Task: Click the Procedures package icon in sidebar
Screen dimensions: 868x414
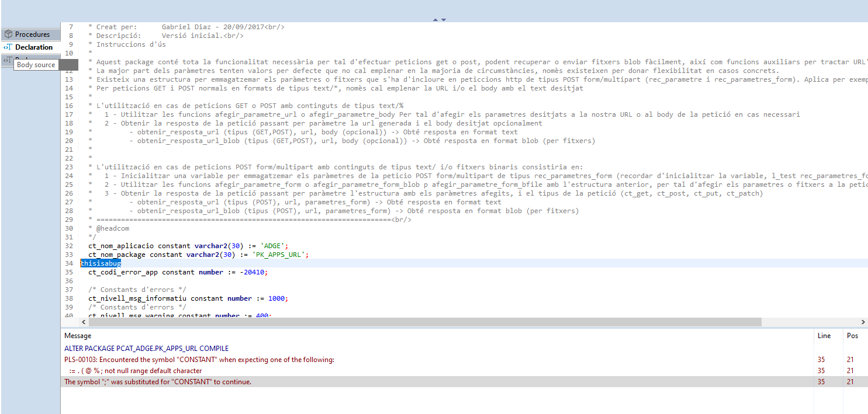Action: [x=8, y=34]
